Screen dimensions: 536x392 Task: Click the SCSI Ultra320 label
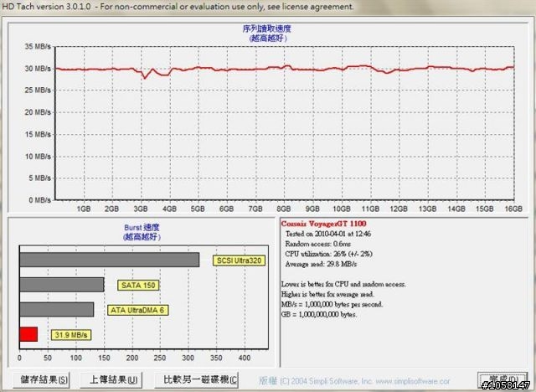click(239, 260)
